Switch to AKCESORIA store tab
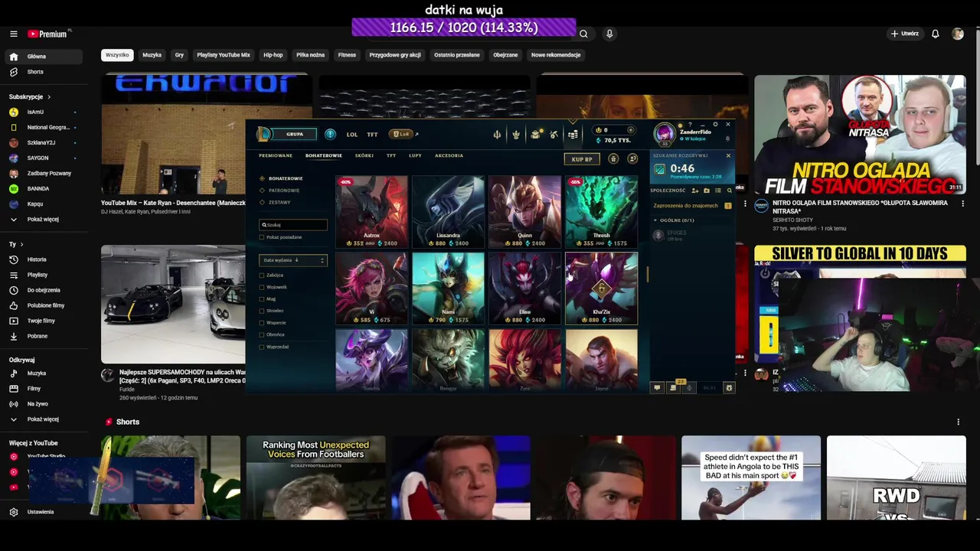The image size is (980, 551). 449,155
